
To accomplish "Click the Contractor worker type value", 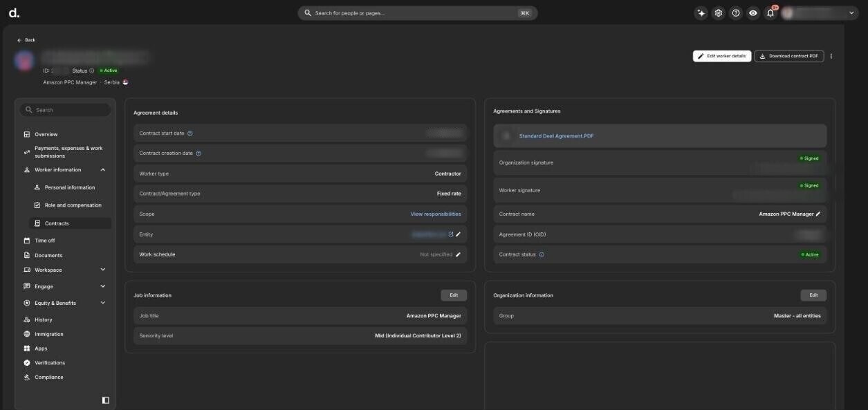I will [x=447, y=174].
